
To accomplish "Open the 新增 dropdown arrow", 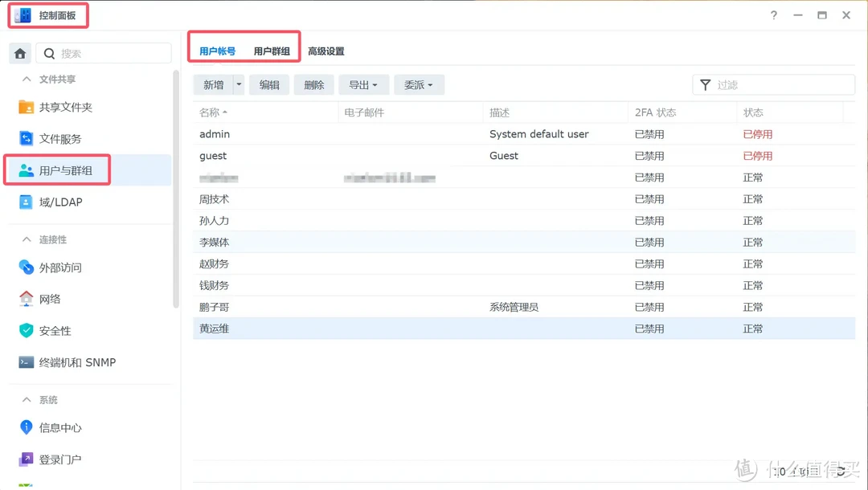I will coord(238,84).
